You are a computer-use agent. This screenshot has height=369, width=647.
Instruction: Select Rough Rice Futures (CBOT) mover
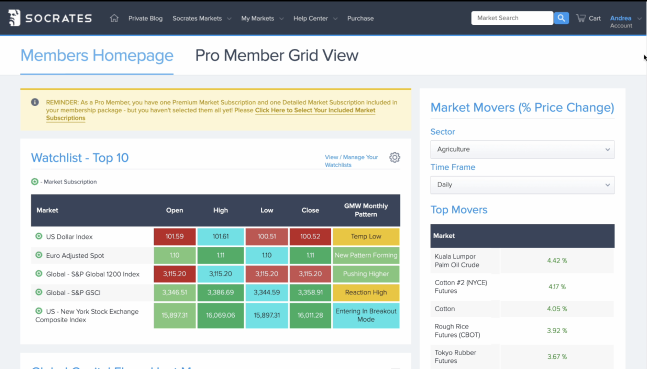coord(457,331)
